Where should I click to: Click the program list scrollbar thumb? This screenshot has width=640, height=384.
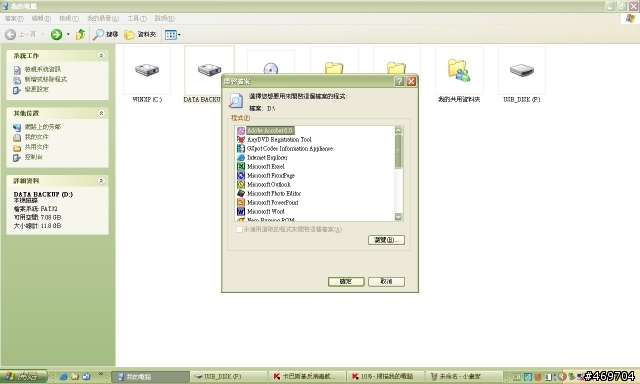coord(398,151)
